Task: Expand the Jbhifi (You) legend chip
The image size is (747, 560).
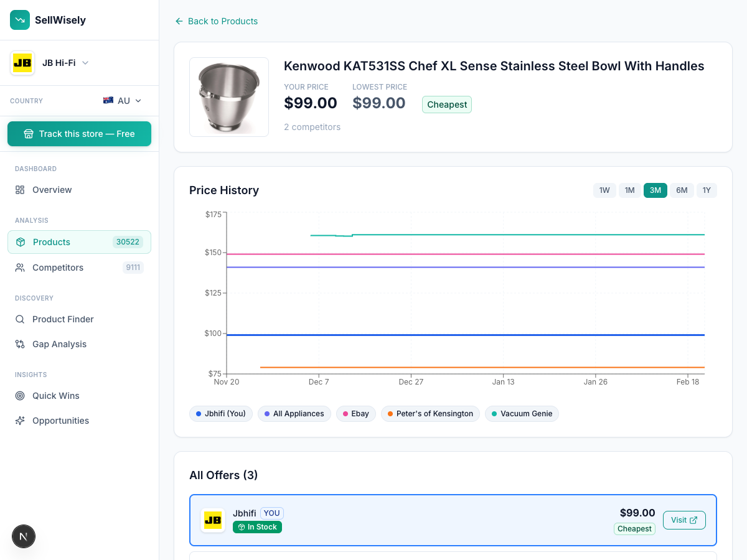Action: 220,414
